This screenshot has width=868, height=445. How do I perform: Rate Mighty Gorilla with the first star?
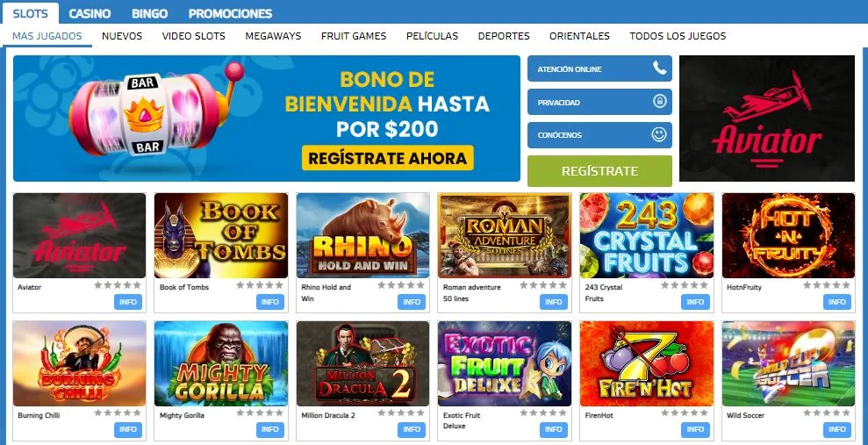pos(240,413)
